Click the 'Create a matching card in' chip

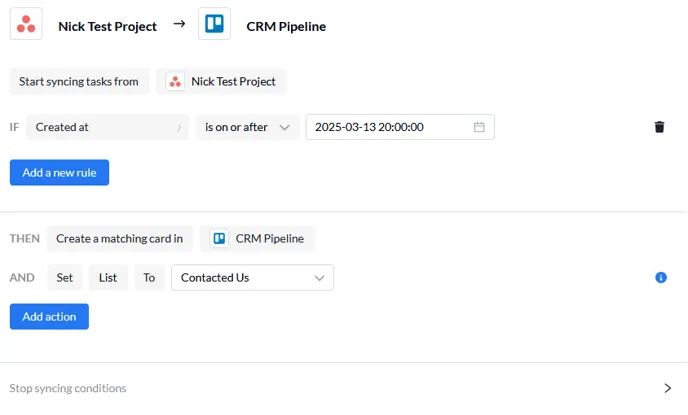point(119,239)
